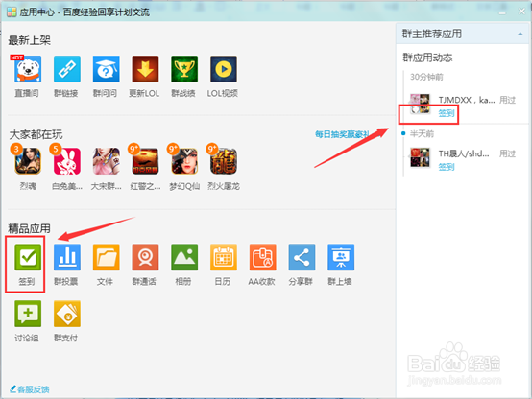Open the 梦幻Q仙 game
The width and height of the screenshot is (532, 399).
point(184,161)
